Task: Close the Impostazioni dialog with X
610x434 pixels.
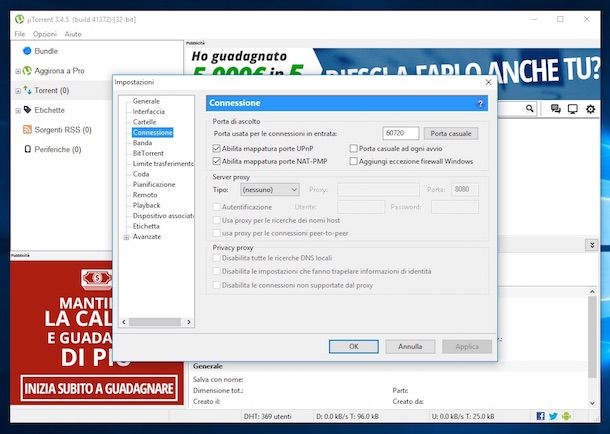Action: coord(488,82)
